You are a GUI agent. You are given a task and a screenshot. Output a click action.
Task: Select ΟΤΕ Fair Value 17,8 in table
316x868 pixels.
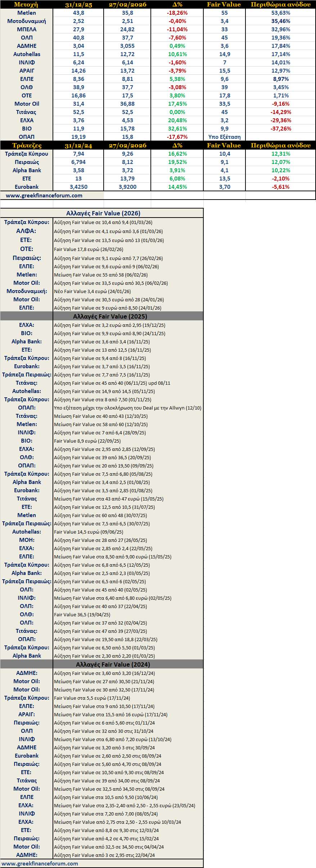tap(225, 96)
